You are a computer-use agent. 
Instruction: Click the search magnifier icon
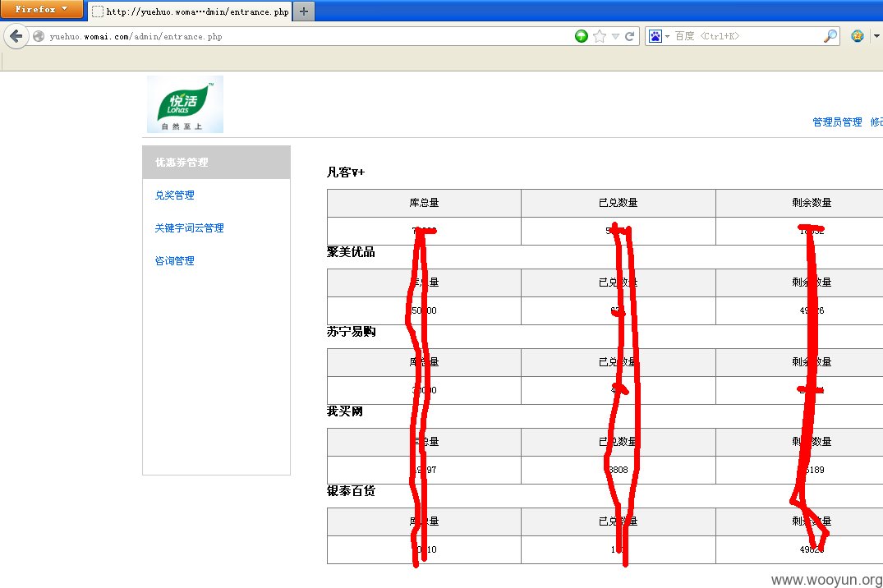point(830,36)
